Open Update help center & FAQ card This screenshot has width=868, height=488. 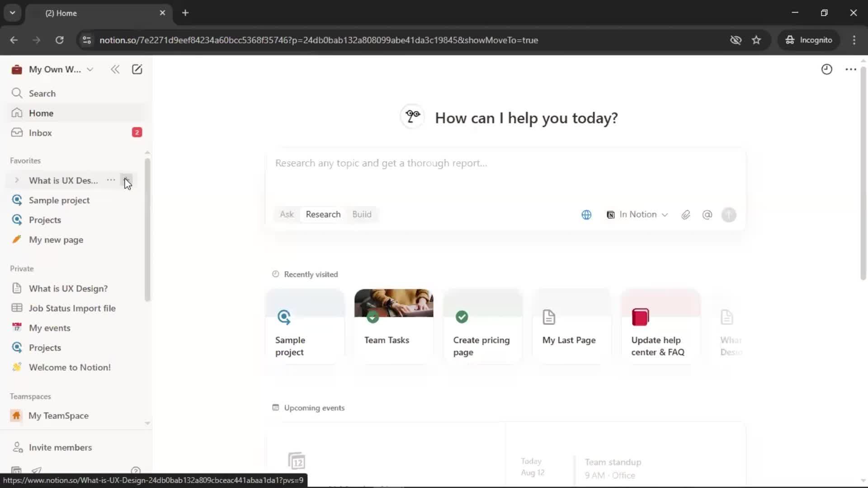pyautogui.click(x=661, y=326)
